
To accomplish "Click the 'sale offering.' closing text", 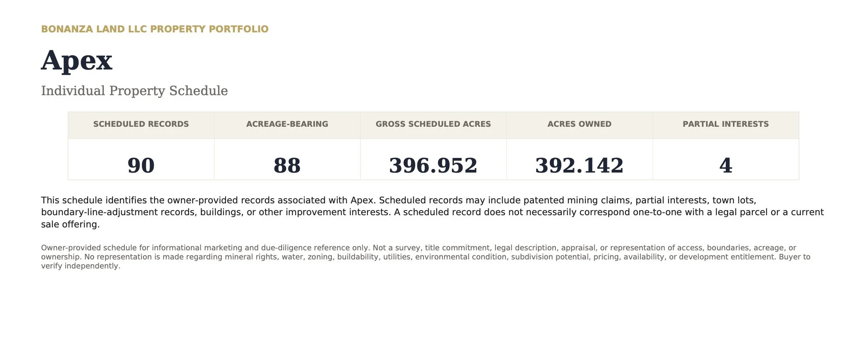I will click(x=70, y=224).
